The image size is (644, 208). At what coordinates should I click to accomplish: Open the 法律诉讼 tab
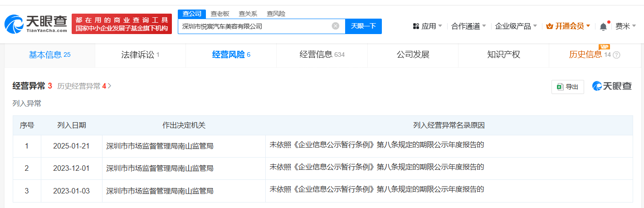coord(141,55)
